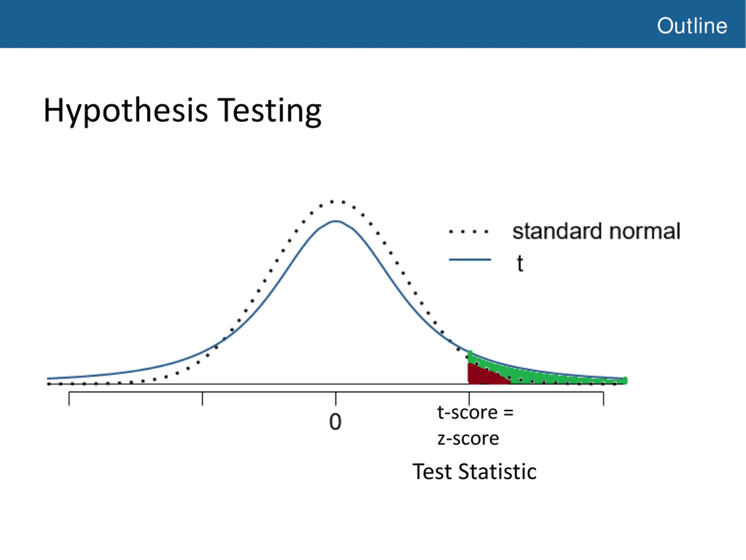Image resolution: width=746 pixels, height=560 pixels.
Task: Click the dotted standard normal legend sample
Action: 469,232
